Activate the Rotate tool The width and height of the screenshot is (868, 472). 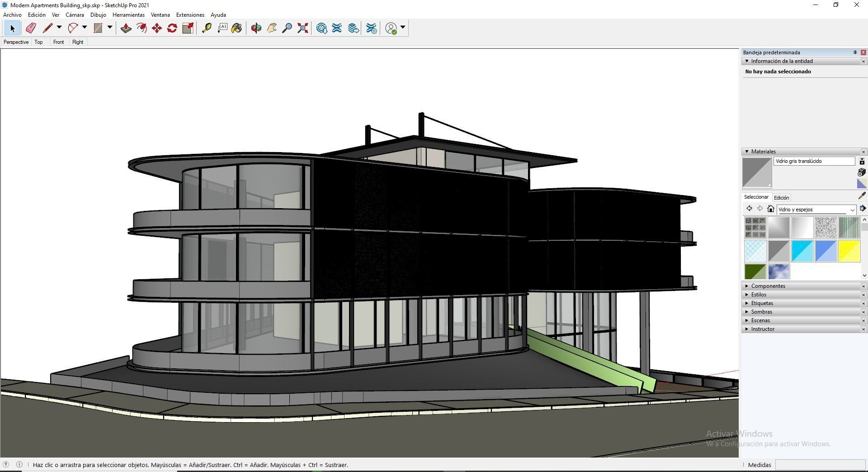[x=172, y=28]
